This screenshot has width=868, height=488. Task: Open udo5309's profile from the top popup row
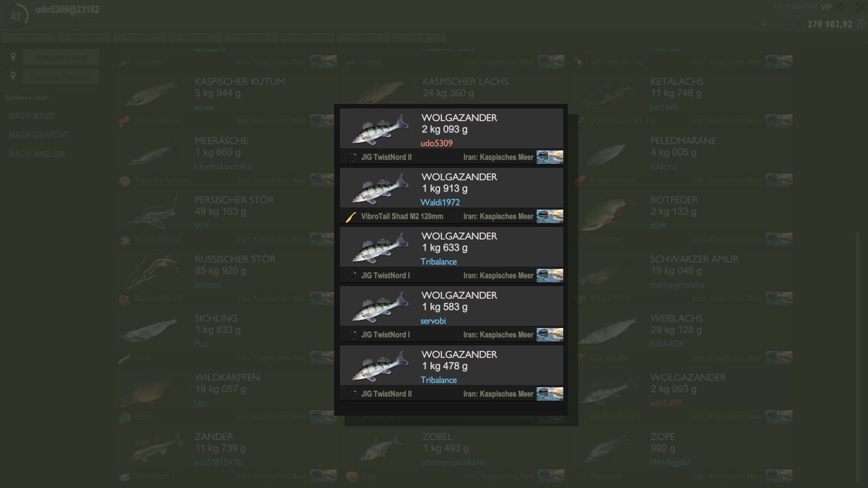(436, 143)
